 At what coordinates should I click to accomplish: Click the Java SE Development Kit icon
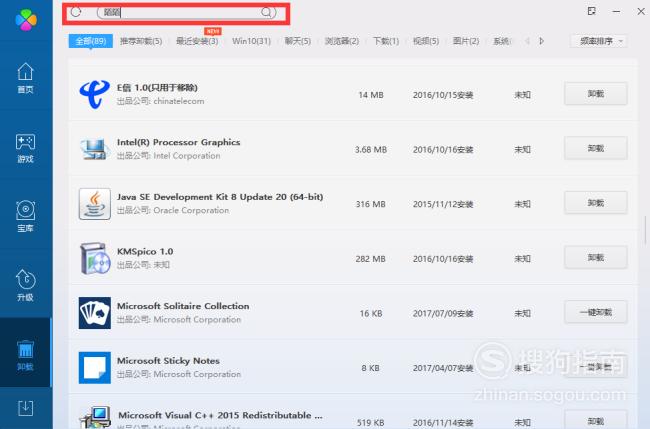[95, 204]
